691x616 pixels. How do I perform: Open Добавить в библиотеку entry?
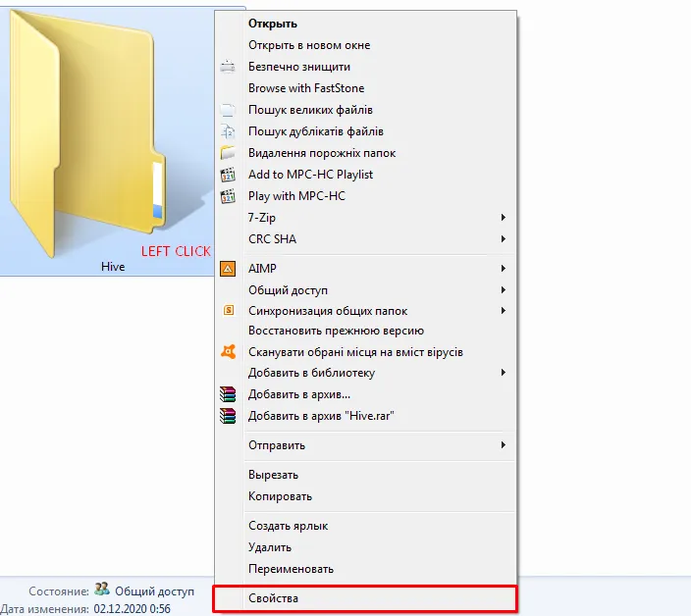click(365, 373)
